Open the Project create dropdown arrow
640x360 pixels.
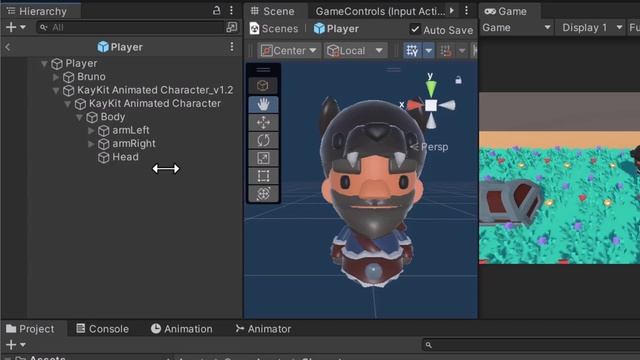tap(23, 345)
